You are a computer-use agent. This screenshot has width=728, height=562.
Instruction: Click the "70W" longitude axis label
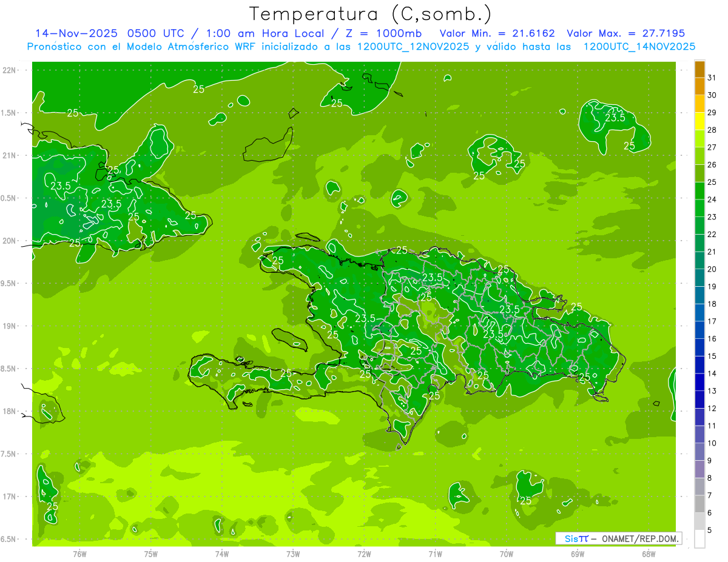507,554
